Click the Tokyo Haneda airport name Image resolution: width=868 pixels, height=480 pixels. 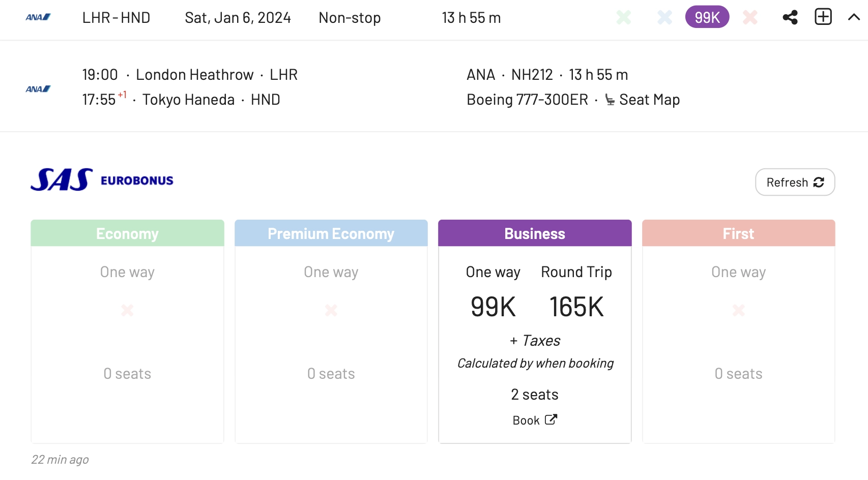tap(188, 100)
